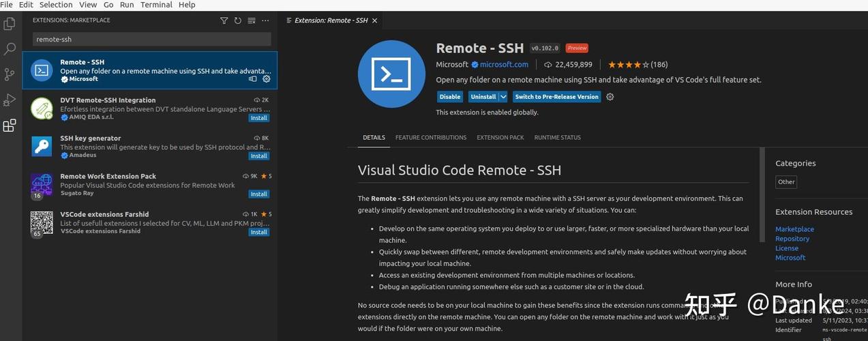Click the verified badge next to Amadeus

(x=64, y=155)
